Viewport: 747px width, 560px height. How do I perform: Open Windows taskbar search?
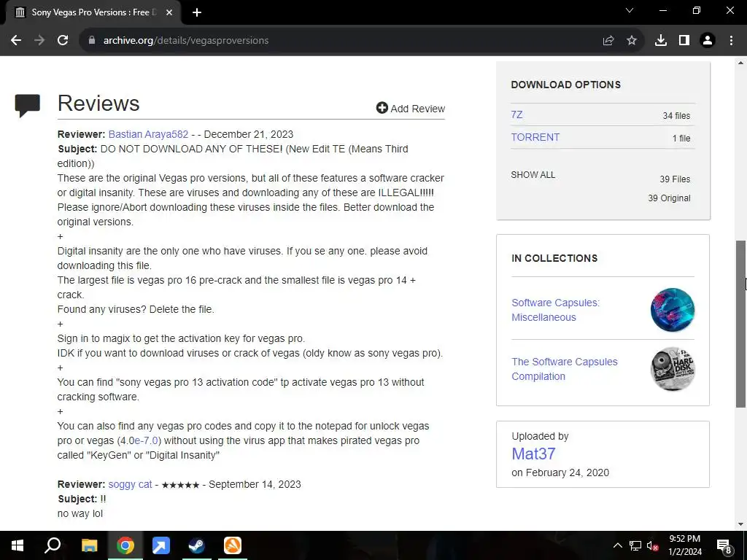click(53, 545)
